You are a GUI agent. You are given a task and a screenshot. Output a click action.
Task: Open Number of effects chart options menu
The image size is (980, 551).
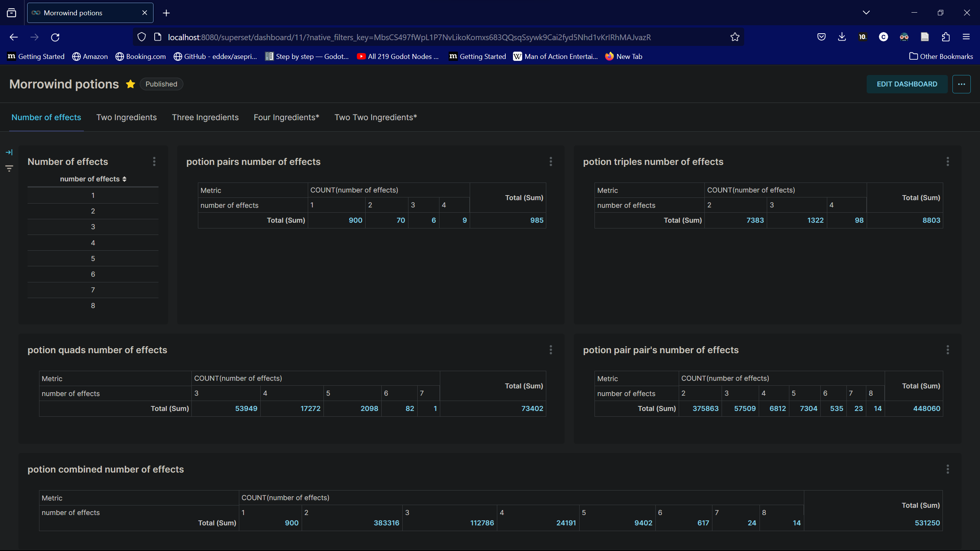coord(154,161)
